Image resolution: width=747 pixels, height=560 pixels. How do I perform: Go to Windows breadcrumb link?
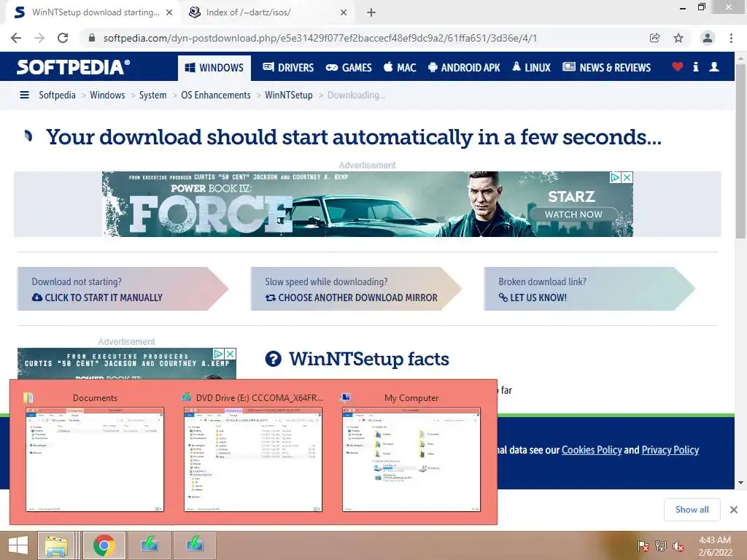pyautogui.click(x=107, y=95)
